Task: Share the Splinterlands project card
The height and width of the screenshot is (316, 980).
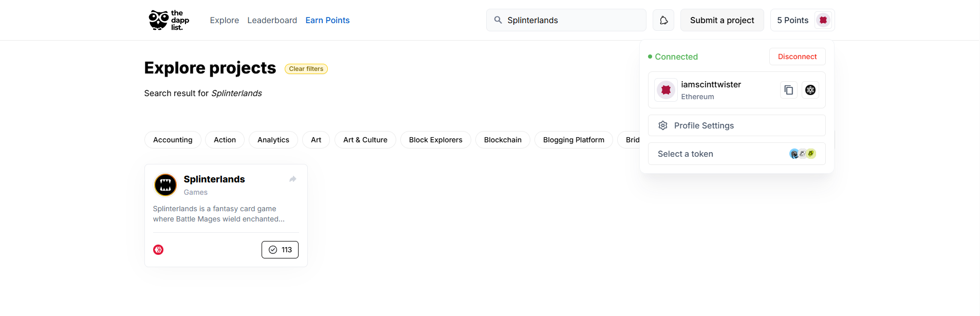Action: point(293,179)
